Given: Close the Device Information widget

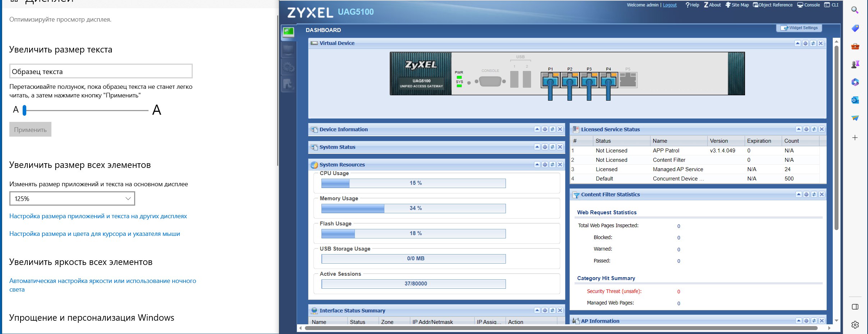Looking at the screenshot, I should coord(560,129).
